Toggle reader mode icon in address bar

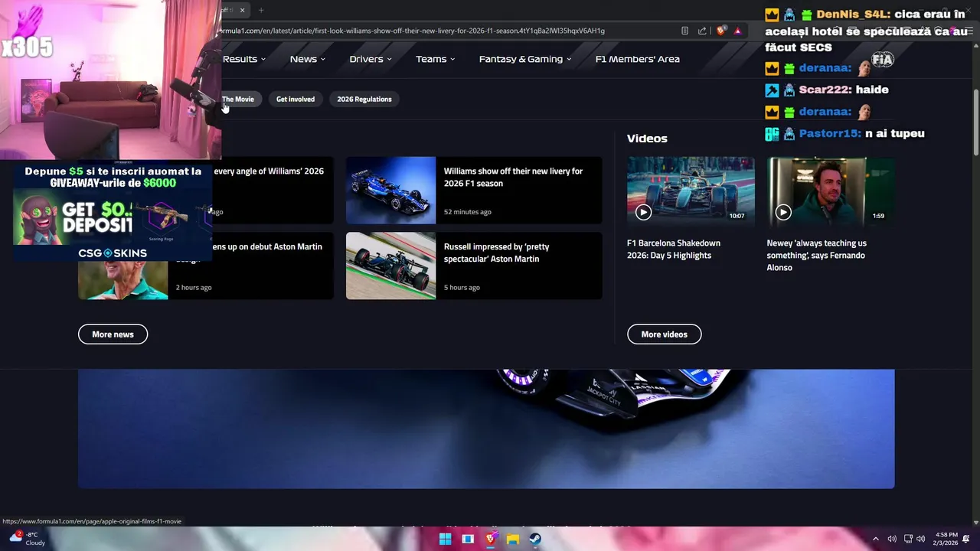pyautogui.click(x=684, y=31)
